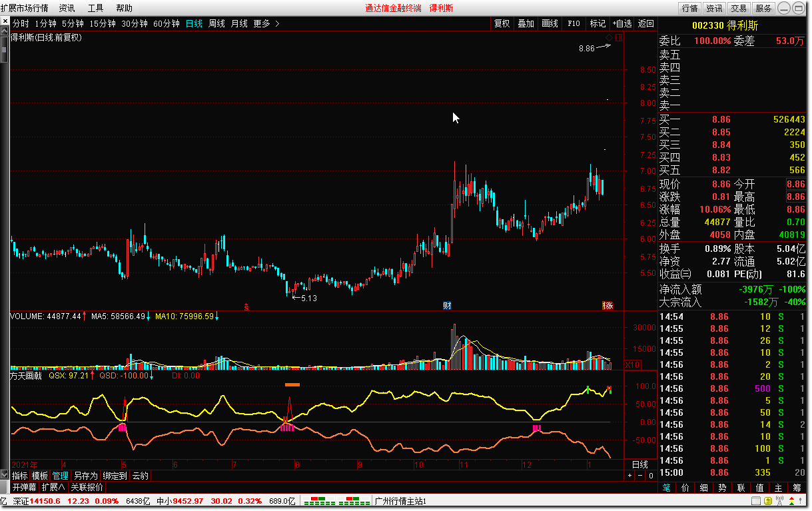
Task: Select the 势 trend tab
Action: click(723, 488)
